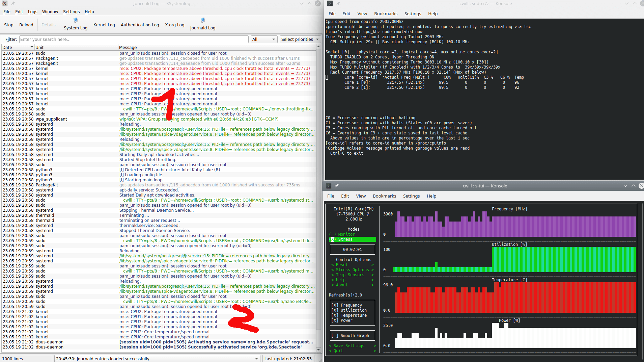Open status bar message history dropdown
Image resolution: width=644 pixels, height=362 pixels.
point(257,359)
